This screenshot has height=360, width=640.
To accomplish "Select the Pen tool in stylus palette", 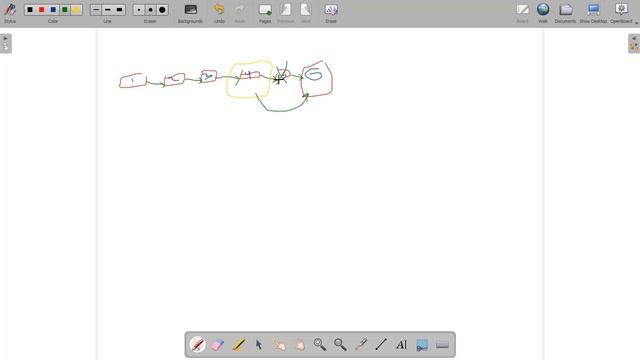I will pos(198,344).
